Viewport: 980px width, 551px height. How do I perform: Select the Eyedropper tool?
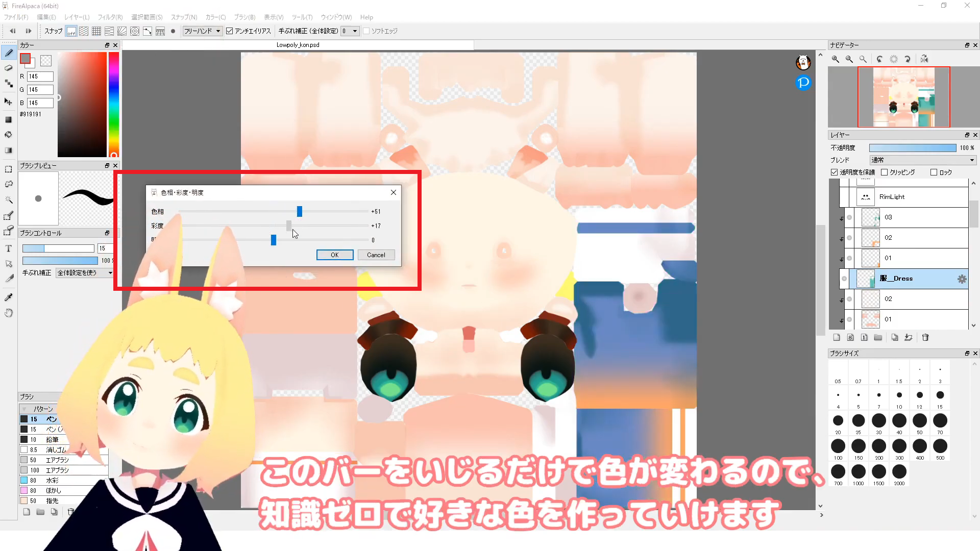pyautogui.click(x=9, y=297)
